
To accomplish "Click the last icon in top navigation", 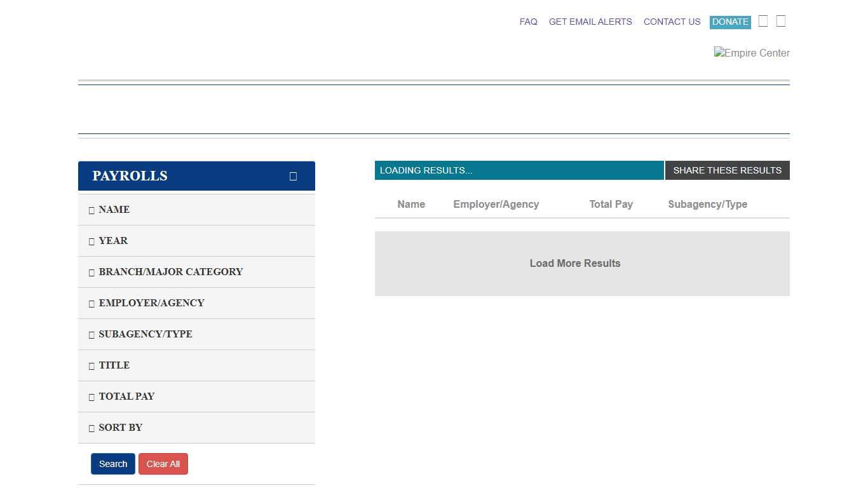I will tap(781, 22).
